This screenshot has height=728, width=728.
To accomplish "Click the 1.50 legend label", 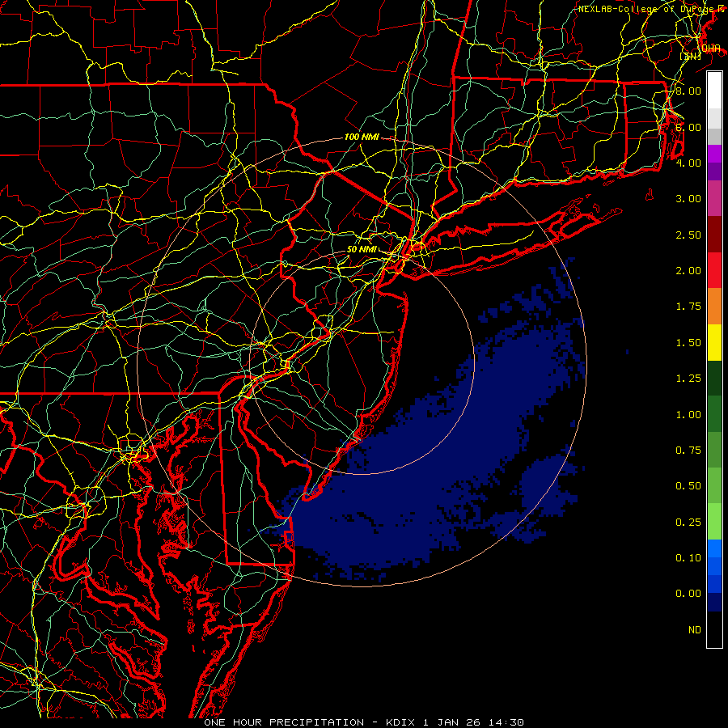I will 688,343.
